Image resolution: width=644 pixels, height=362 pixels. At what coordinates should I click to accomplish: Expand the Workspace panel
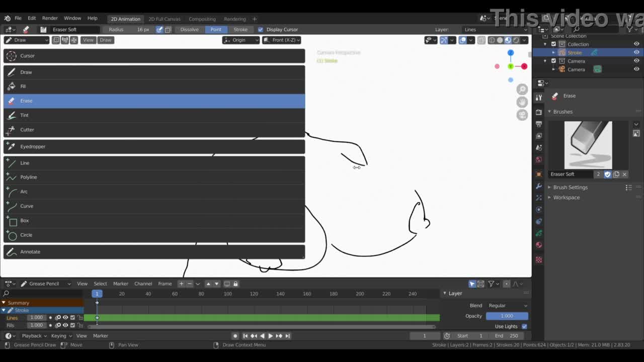point(566,198)
